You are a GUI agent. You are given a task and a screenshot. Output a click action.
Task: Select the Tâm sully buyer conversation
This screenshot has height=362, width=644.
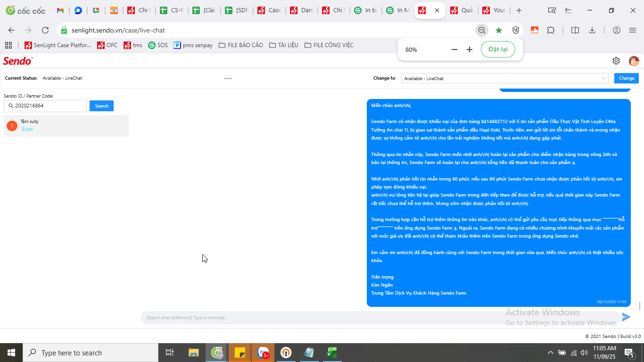click(66, 126)
